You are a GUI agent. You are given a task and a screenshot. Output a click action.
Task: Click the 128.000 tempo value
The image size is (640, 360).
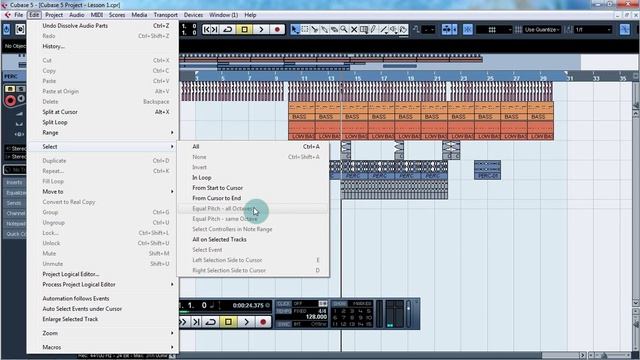316,317
